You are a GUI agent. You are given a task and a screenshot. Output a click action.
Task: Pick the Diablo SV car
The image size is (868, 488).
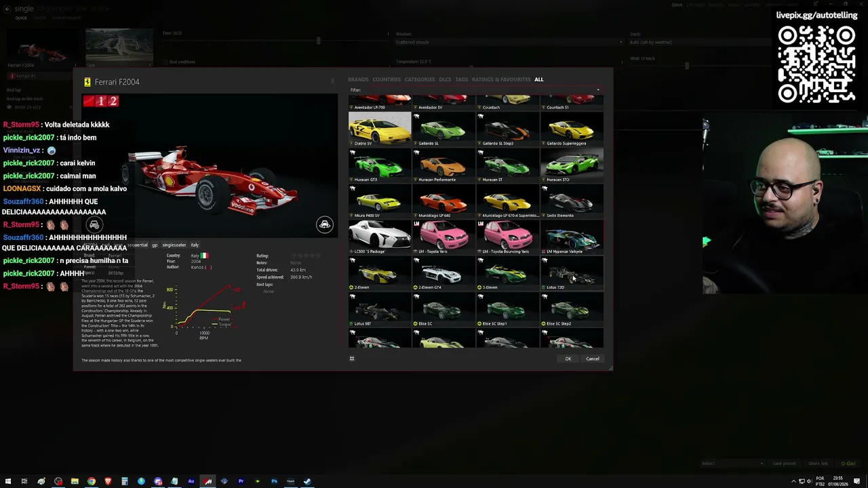pos(380,129)
